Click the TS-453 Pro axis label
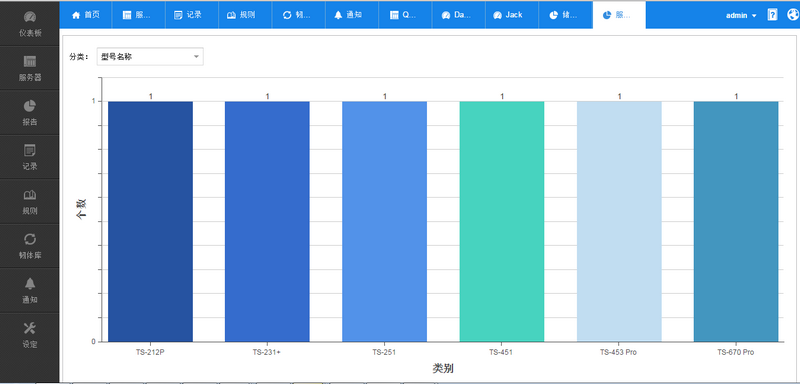Screen dimensions: 800x384 tap(618, 352)
